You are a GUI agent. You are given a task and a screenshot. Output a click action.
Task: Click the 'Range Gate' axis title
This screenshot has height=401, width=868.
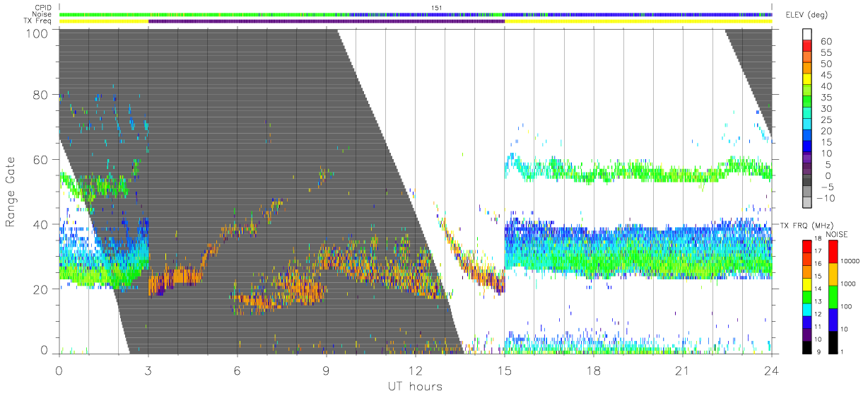[11, 192]
